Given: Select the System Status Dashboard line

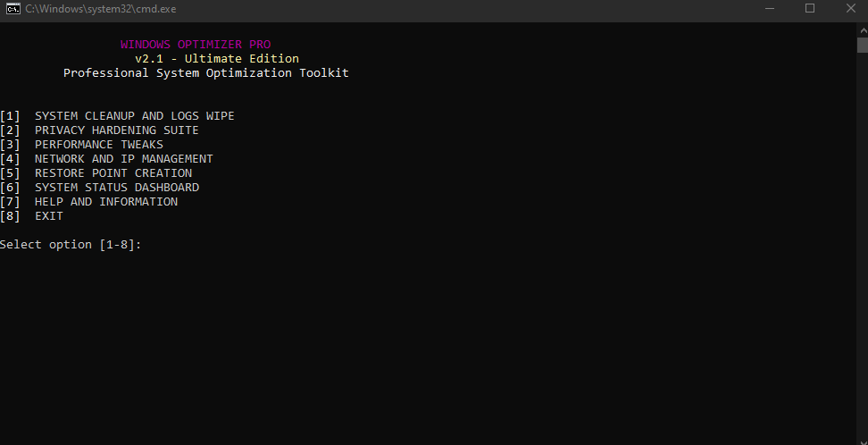Looking at the screenshot, I should (116, 188).
